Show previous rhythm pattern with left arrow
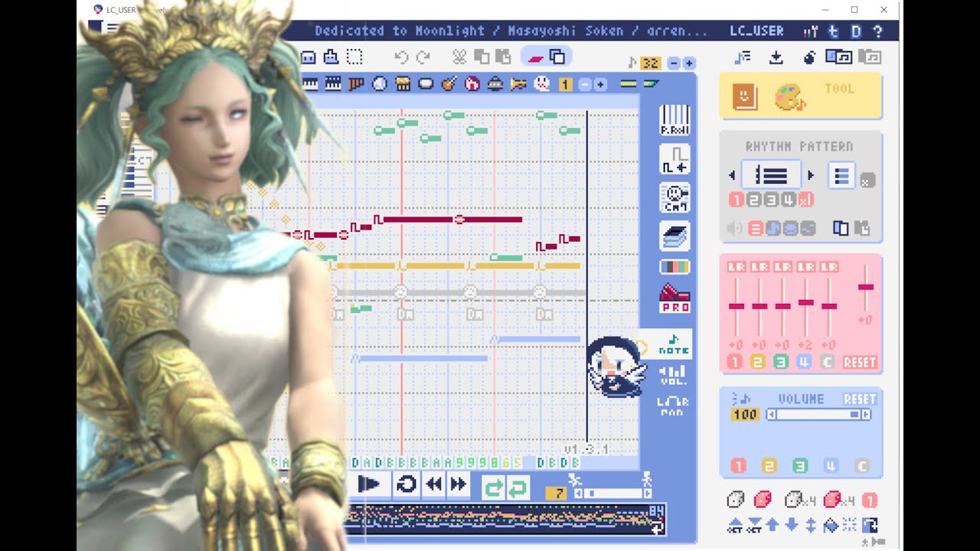Viewport: 980px width, 551px height. coord(732,176)
